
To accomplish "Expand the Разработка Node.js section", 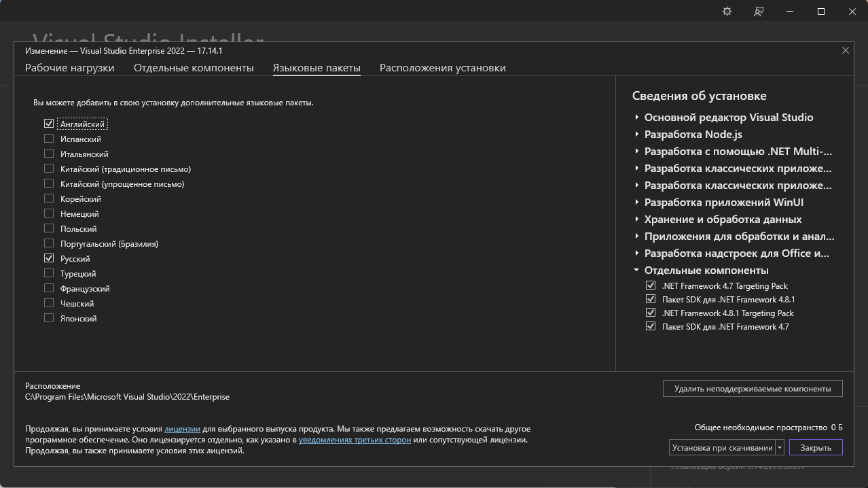I will (637, 135).
